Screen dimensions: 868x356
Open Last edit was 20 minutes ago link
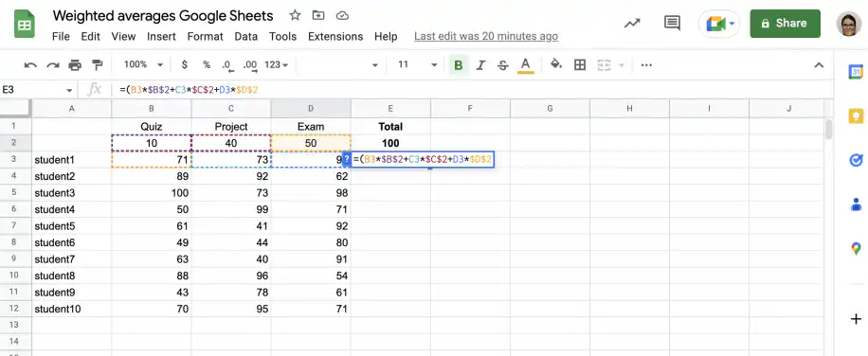tap(486, 37)
